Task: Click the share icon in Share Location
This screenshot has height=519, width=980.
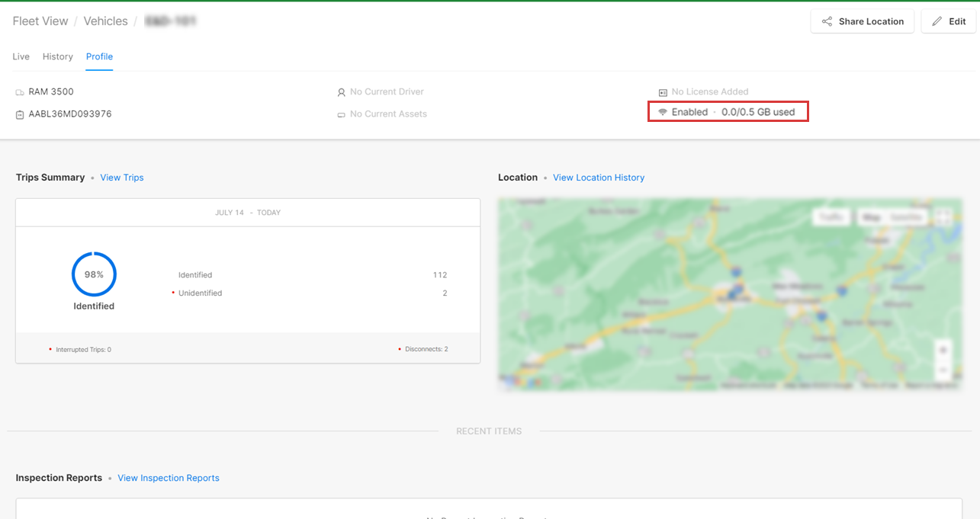Action: coord(827,21)
